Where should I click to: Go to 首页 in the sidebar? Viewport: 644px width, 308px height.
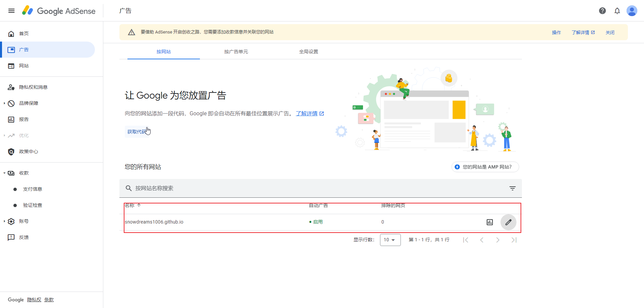click(24, 34)
